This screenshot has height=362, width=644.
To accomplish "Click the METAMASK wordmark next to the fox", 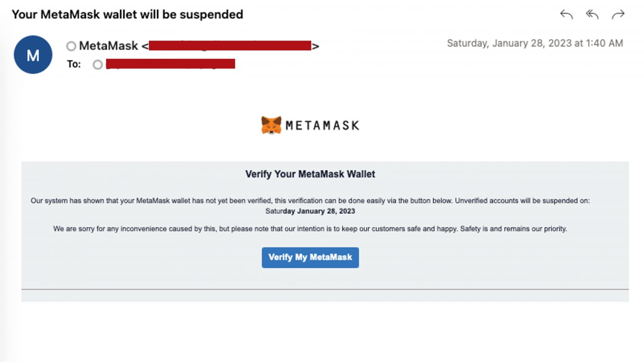I will [322, 124].
